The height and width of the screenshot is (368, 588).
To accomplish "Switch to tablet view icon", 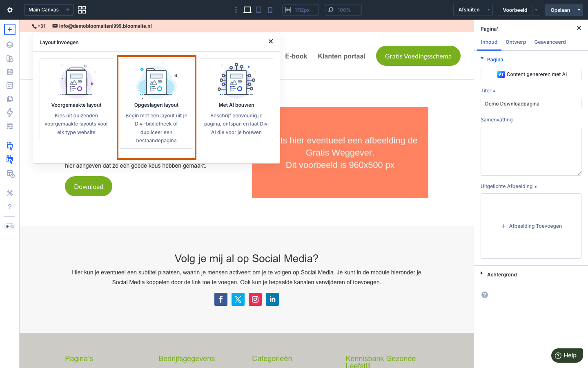I will (x=259, y=10).
